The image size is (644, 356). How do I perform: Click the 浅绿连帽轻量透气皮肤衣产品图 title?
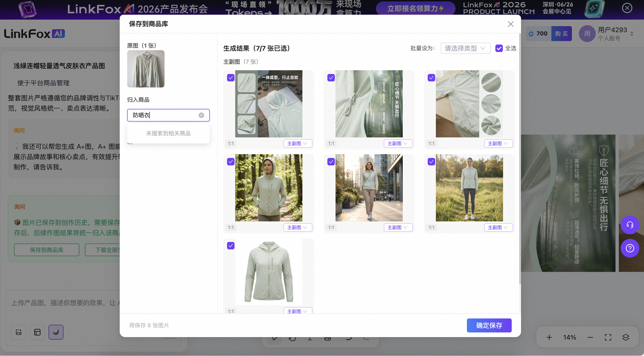[x=59, y=66]
